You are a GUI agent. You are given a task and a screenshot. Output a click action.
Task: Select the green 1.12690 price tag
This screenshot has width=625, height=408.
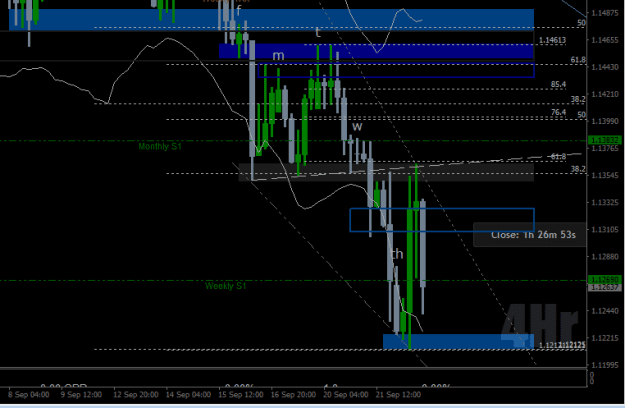(x=605, y=280)
